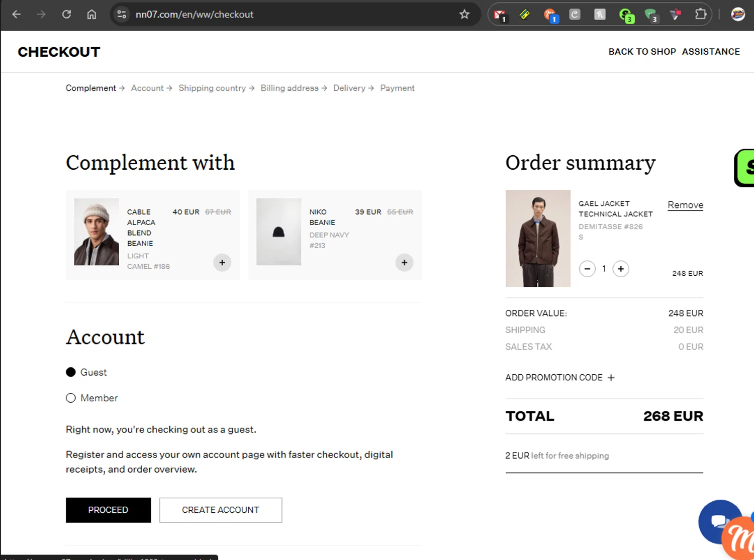
Task: Open Gael Jacket product thumbnail
Action: pos(538,238)
